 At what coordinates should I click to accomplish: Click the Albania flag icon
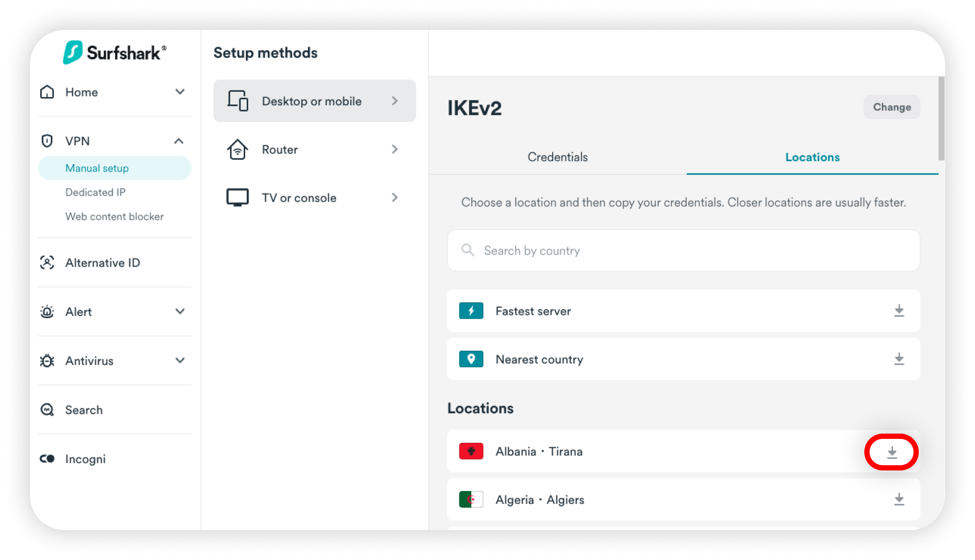[471, 451]
